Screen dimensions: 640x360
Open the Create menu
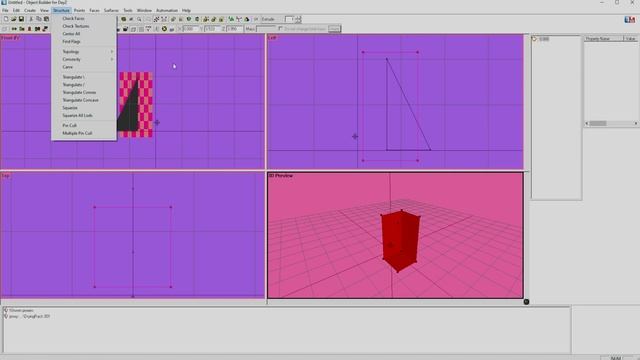click(30, 10)
